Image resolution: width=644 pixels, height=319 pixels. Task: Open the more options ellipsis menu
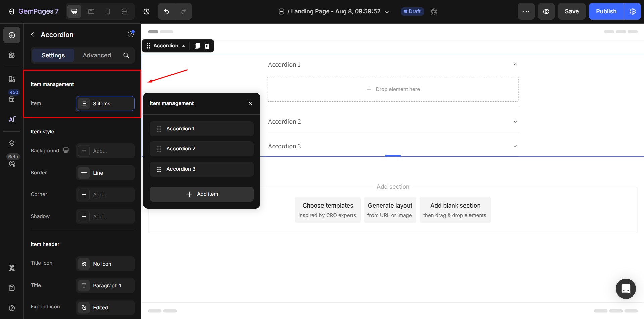(x=526, y=11)
